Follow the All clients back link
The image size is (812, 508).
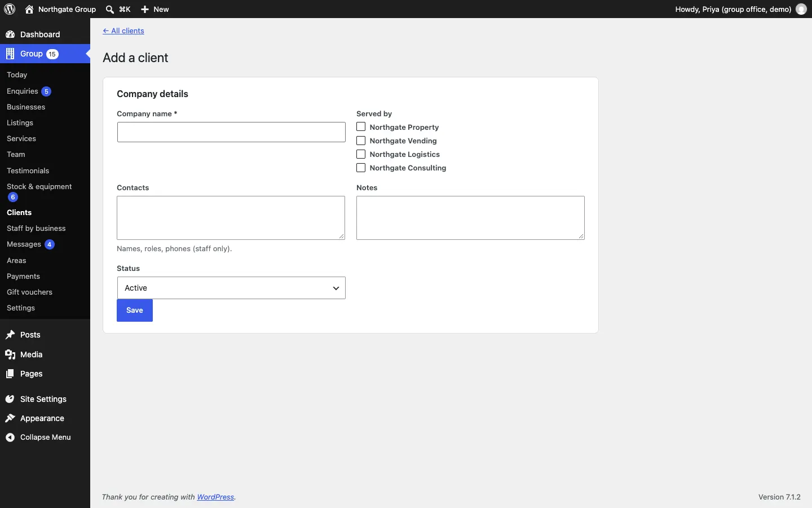tap(124, 31)
